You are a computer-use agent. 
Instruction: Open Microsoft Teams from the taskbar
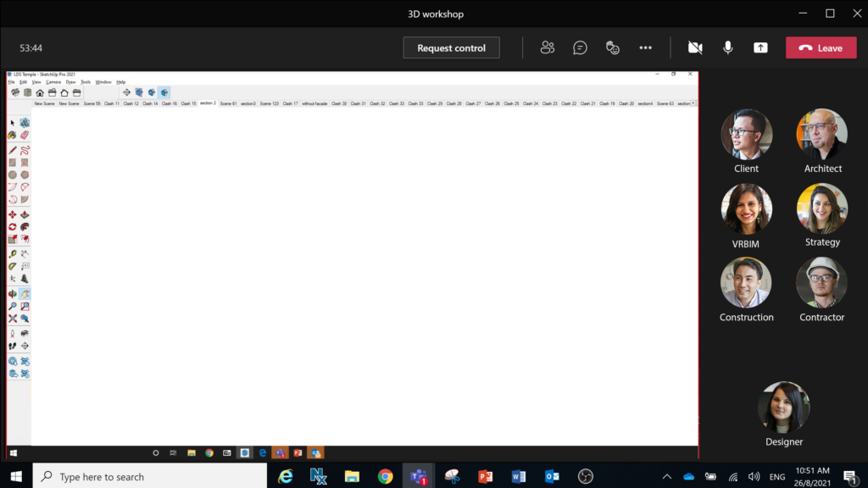pyautogui.click(x=419, y=476)
